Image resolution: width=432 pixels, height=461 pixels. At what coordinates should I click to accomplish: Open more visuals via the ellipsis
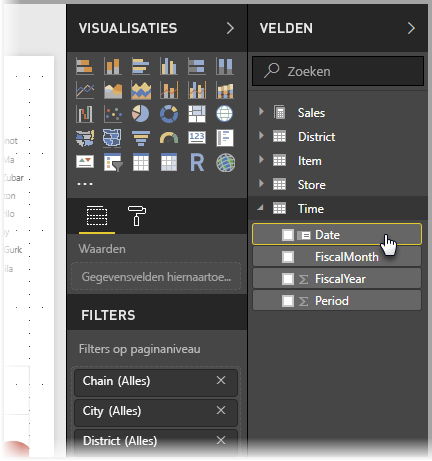click(85, 184)
